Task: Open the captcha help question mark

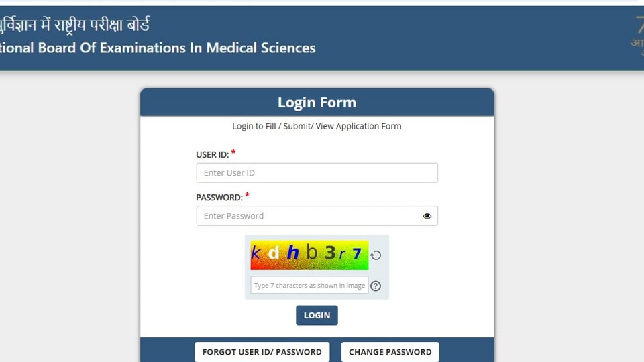Action: 376,286
